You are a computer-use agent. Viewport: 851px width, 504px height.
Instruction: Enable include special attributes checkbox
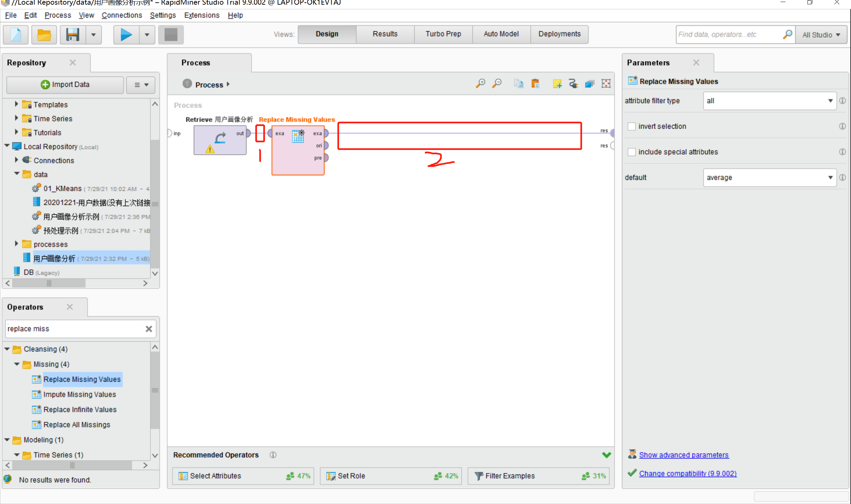coord(632,151)
